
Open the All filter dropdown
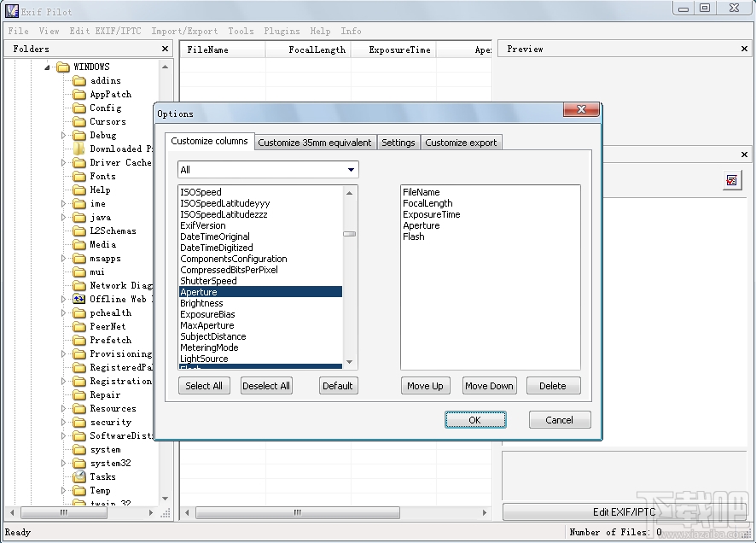(x=351, y=170)
